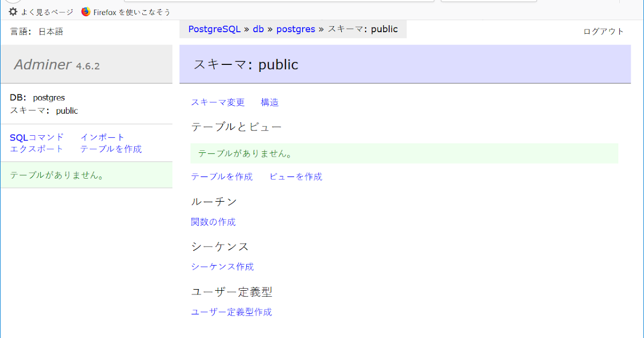The height and width of the screenshot is (338, 644).
Task: Create a function via 関数の作成
Action: click(213, 222)
